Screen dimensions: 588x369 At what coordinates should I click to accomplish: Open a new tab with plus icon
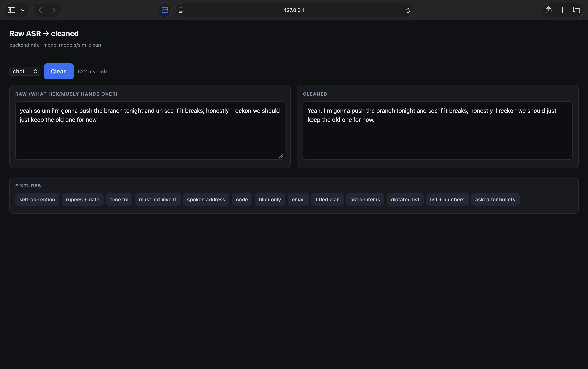pos(562,10)
